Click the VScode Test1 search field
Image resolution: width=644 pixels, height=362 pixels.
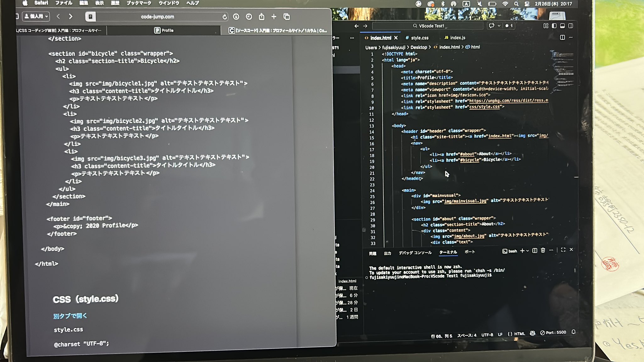(428, 26)
